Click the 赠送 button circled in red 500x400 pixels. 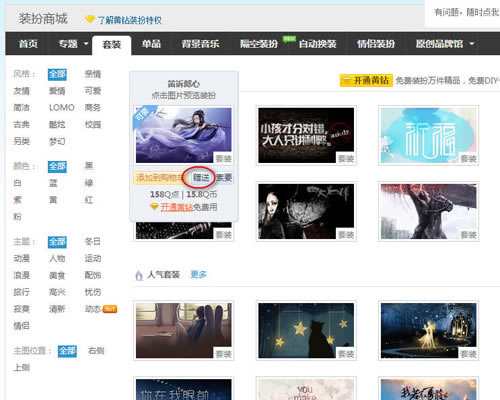[x=201, y=178]
